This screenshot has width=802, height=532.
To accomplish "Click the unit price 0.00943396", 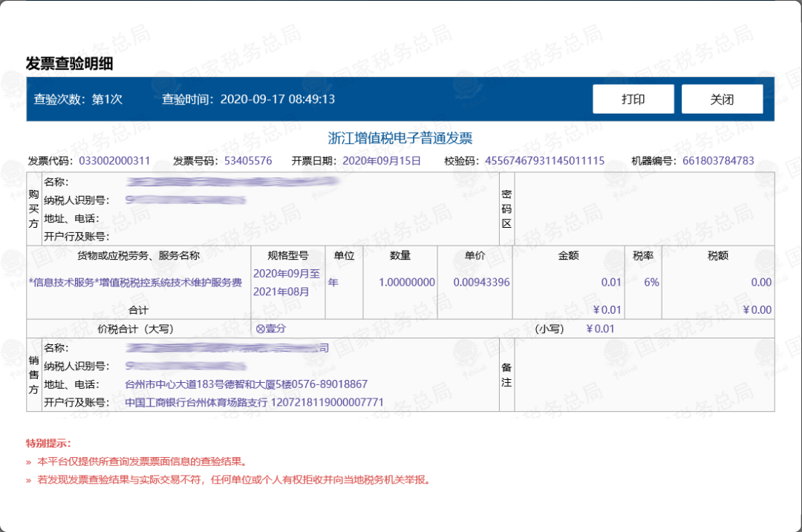I will click(481, 283).
